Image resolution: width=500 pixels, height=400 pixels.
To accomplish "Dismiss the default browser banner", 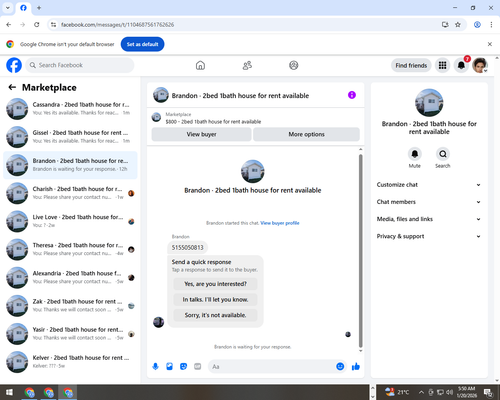I will [x=490, y=44].
